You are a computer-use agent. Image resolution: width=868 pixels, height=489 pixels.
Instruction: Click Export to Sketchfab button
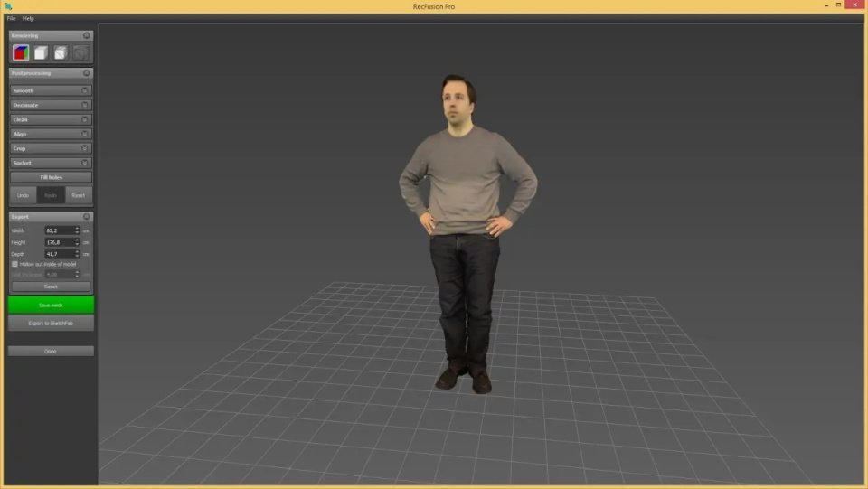click(x=51, y=323)
